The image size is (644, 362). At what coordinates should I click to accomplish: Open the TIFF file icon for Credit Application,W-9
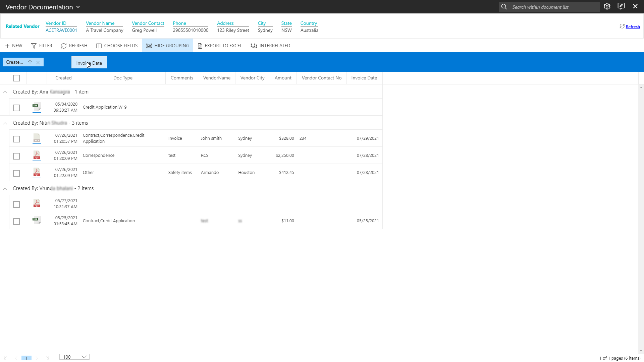pyautogui.click(x=37, y=107)
